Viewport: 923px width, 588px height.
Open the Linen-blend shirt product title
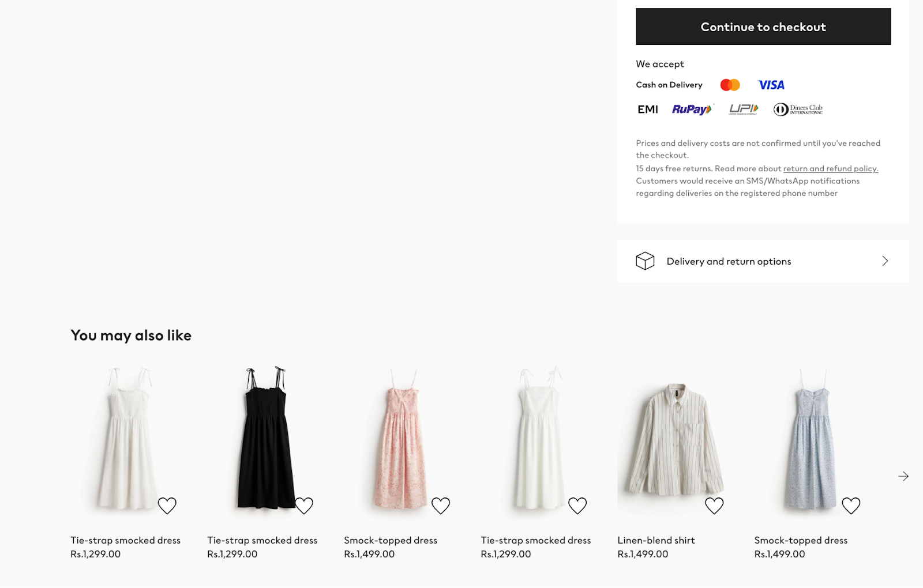[656, 541]
